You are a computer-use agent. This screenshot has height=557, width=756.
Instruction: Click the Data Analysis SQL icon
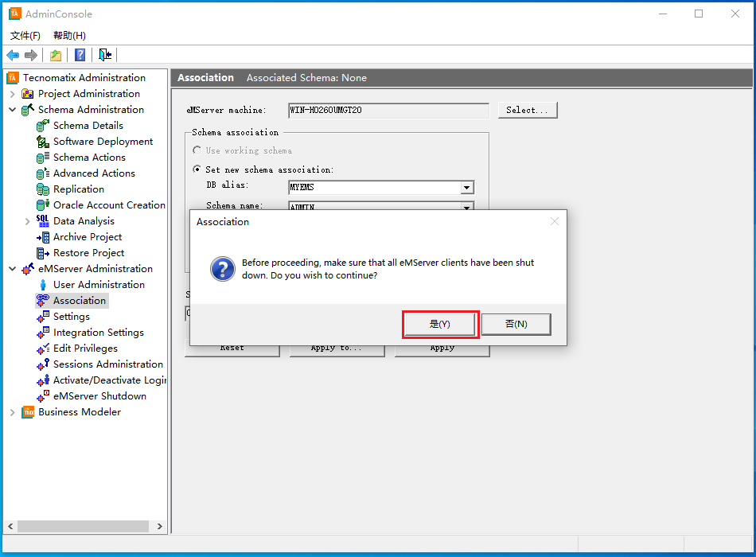pos(43,221)
